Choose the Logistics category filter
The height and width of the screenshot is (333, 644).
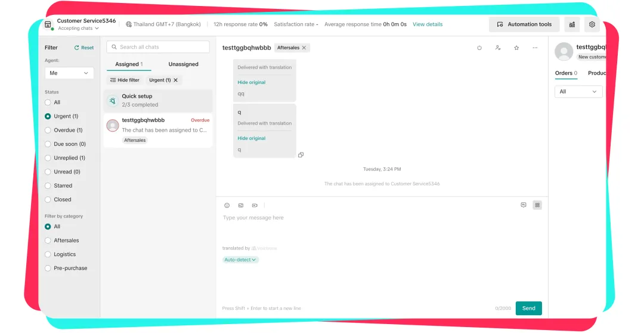pyautogui.click(x=48, y=254)
